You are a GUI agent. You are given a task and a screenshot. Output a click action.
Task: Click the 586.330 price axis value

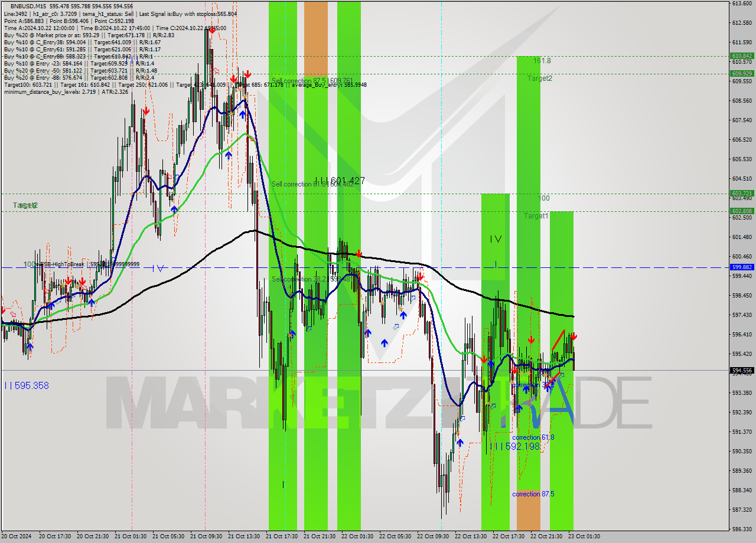[x=742, y=529]
